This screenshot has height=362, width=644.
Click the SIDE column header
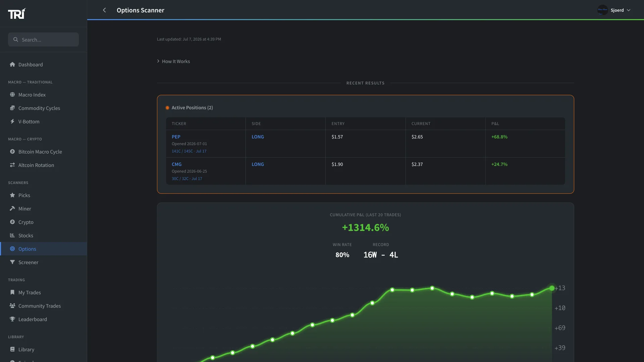point(256,124)
